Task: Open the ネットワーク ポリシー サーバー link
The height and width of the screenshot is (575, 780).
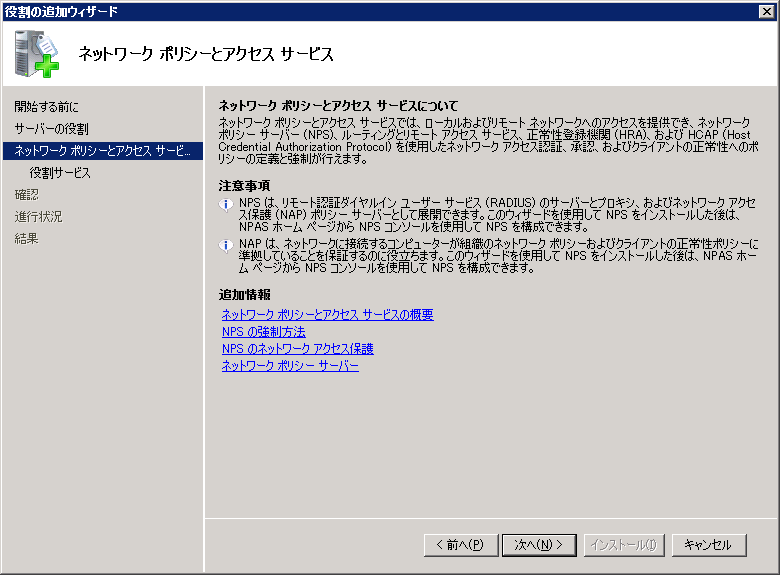Action: pos(290,366)
